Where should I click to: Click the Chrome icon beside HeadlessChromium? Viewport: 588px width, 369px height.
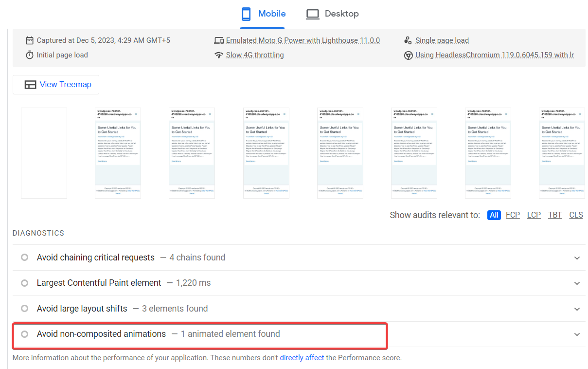point(409,55)
